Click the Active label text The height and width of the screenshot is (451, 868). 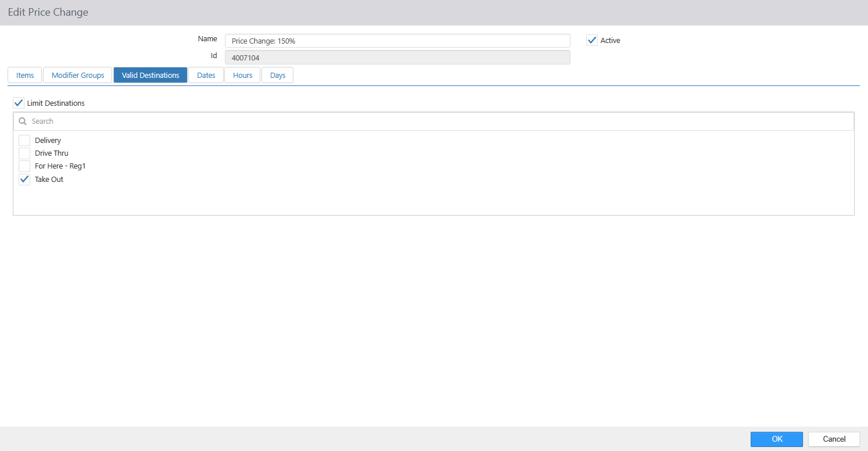610,41
